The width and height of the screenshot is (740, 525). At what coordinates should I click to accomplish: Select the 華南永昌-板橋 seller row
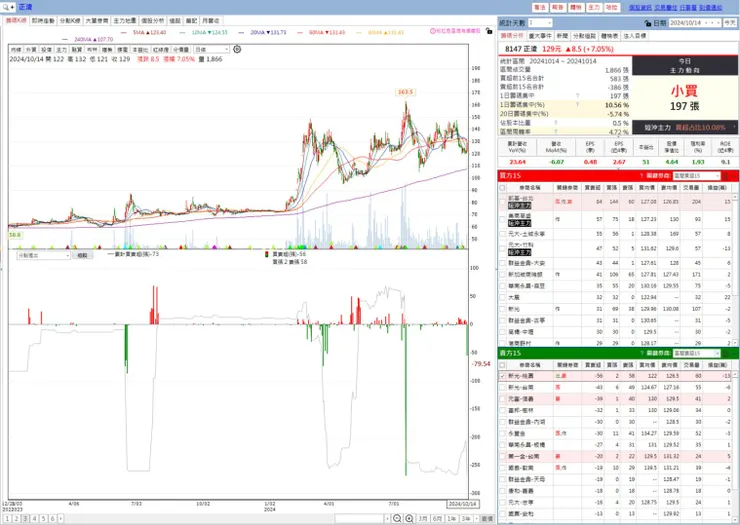point(616,445)
